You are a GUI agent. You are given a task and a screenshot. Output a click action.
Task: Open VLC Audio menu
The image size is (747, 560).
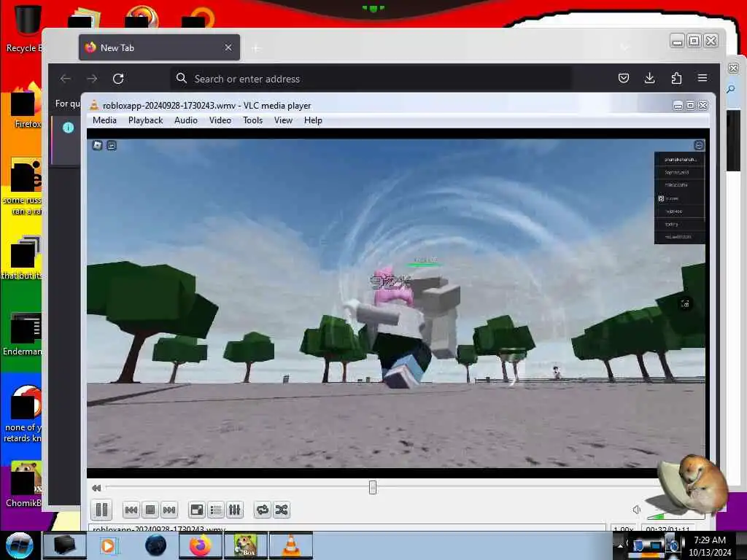coord(186,120)
